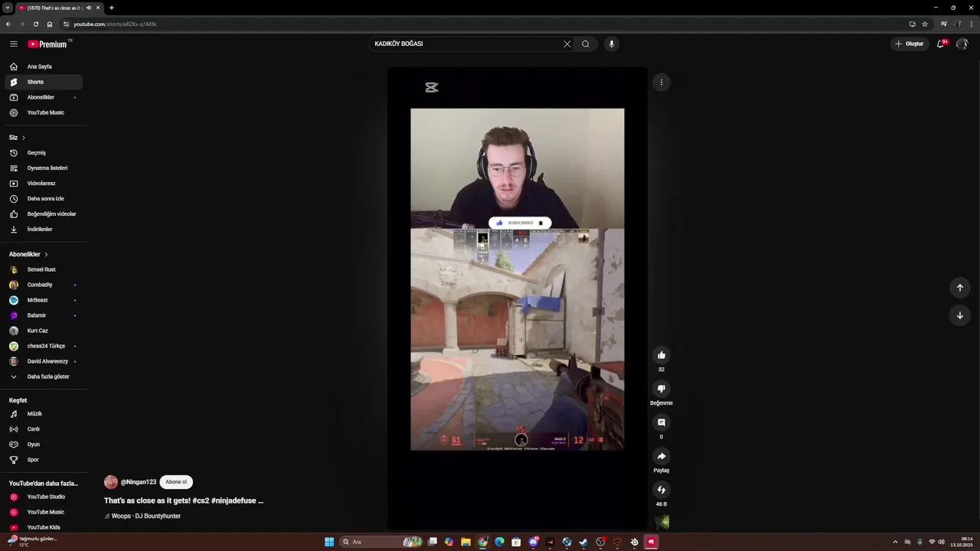This screenshot has width=980, height=551.
Task: Open the Windows Start menu
Action: point(329,542)
